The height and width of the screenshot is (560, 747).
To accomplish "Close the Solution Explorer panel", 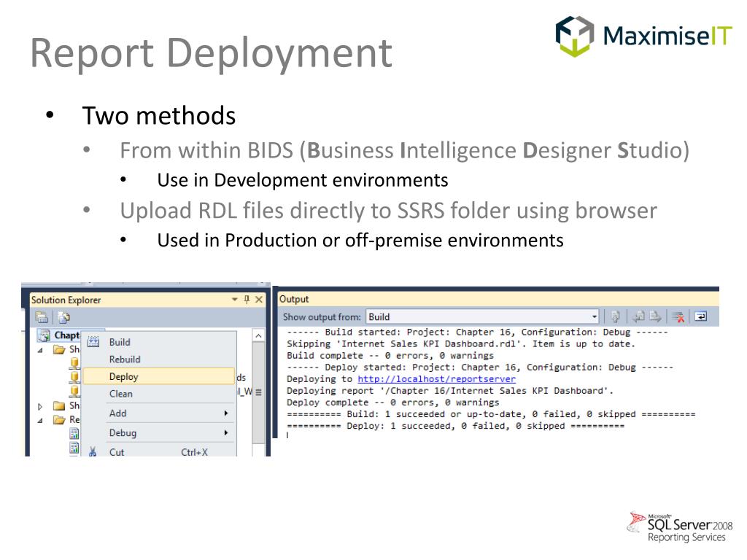I will 259,300.
